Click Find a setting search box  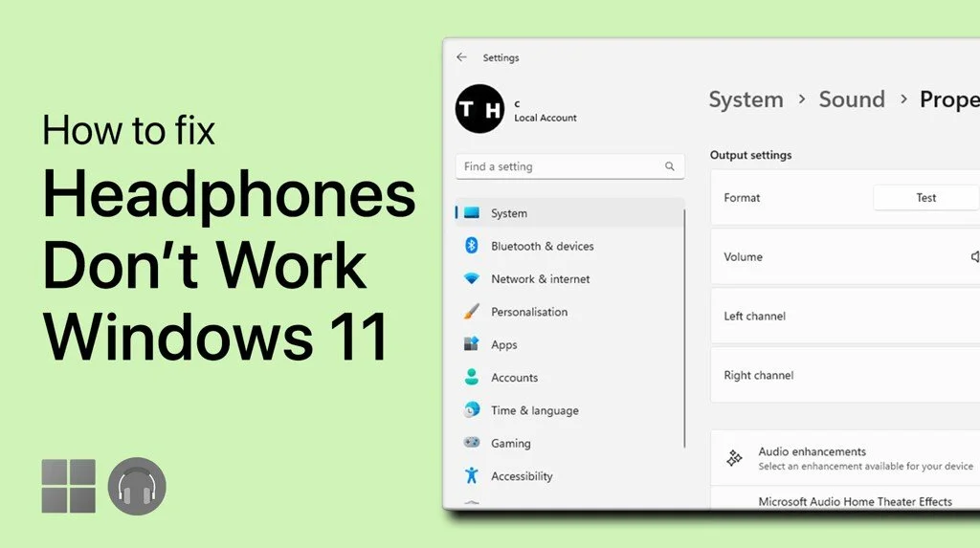pyautogui.click(x=569, y=166)
